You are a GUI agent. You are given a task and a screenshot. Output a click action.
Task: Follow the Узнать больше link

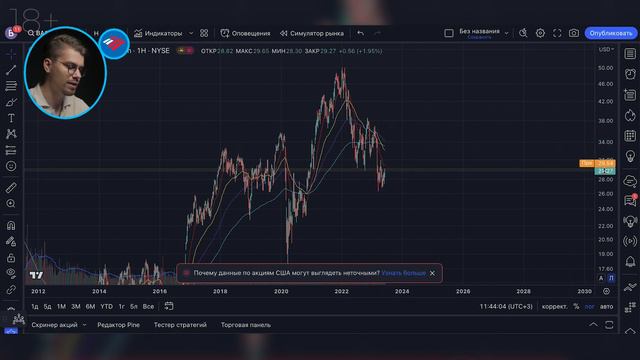[404, 273]
